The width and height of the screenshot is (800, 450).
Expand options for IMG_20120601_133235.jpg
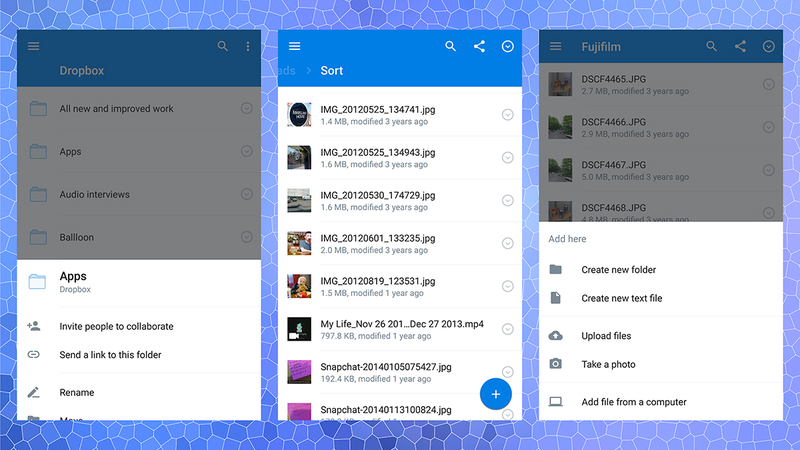[508, 243]
